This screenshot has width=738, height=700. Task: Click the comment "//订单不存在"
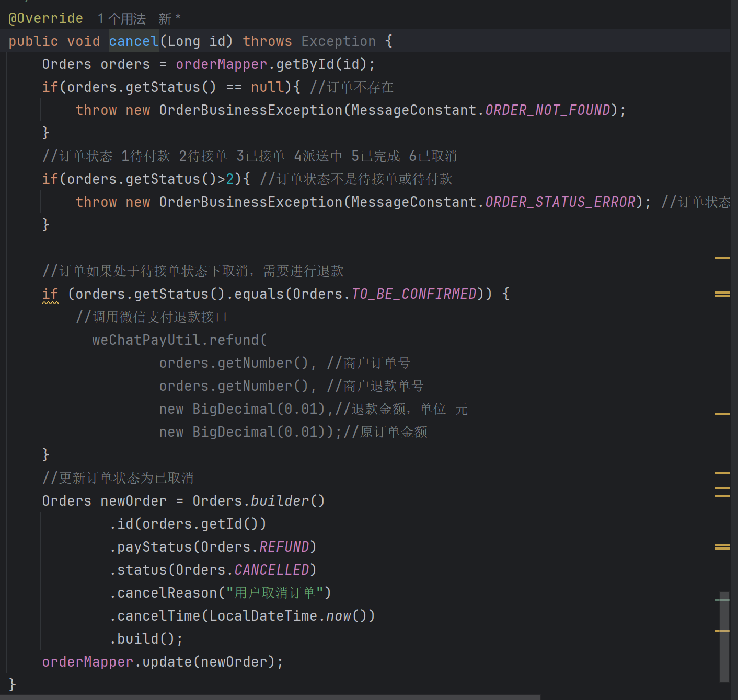(352, 87)
